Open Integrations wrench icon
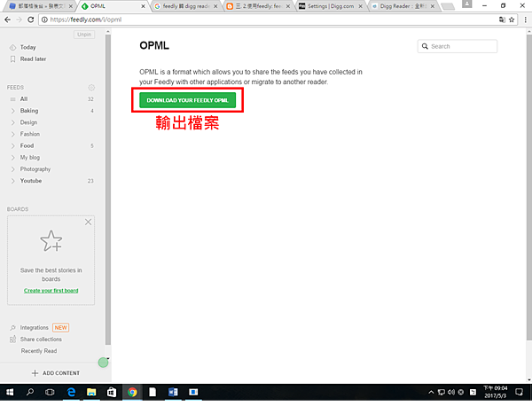The height and width of the screenshot is (406, 532). [13, 328]
